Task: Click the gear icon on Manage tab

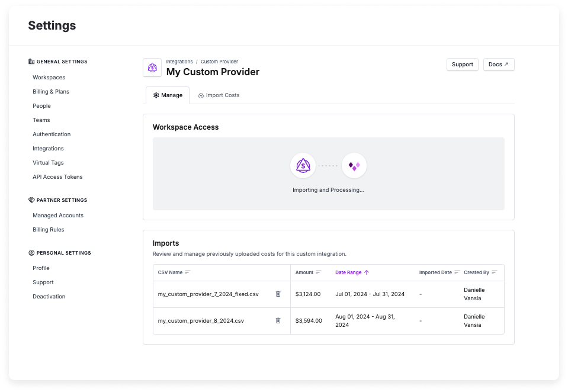Action: pos(156,95)
